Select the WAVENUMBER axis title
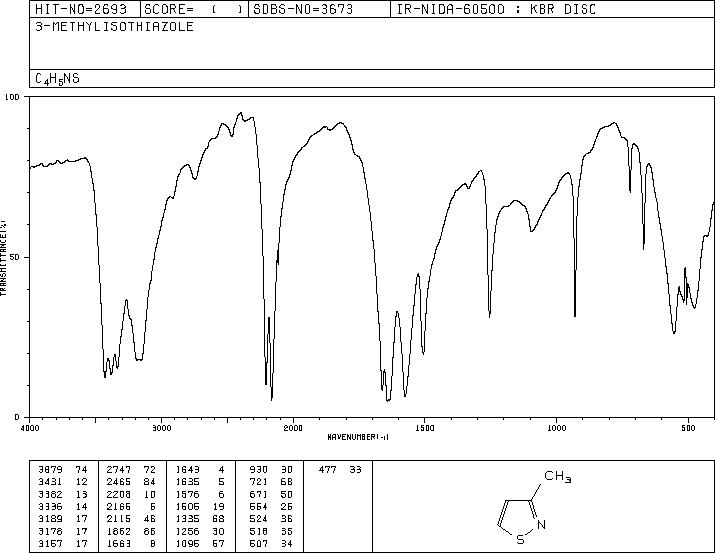 [x=358, y=437]
